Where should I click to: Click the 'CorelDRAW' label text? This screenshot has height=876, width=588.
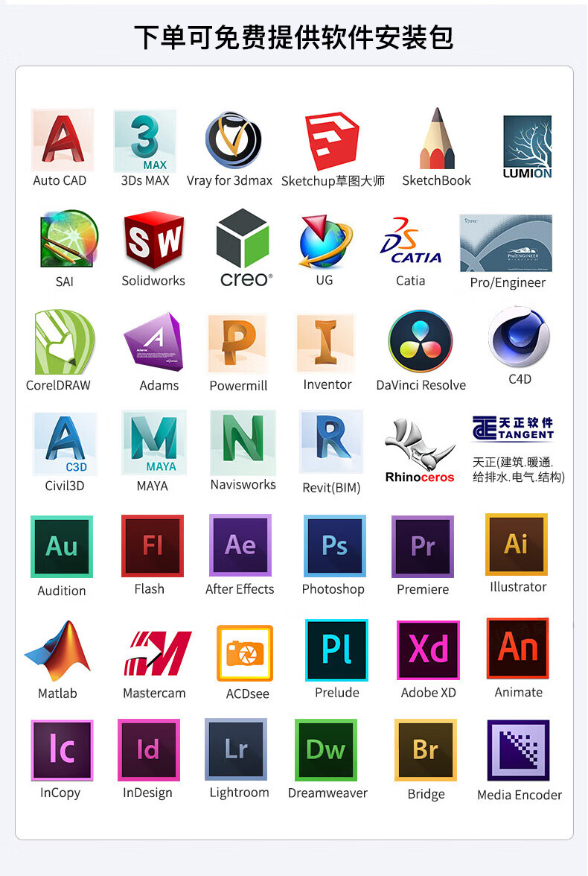click(58, 385)
